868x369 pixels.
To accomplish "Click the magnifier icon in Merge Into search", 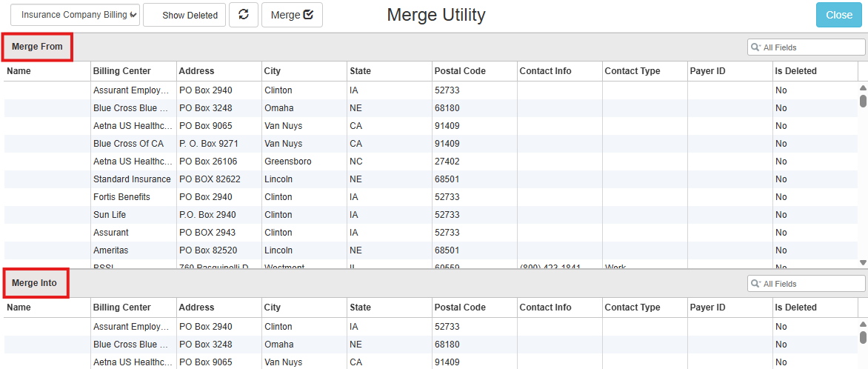I will [755, 284].
